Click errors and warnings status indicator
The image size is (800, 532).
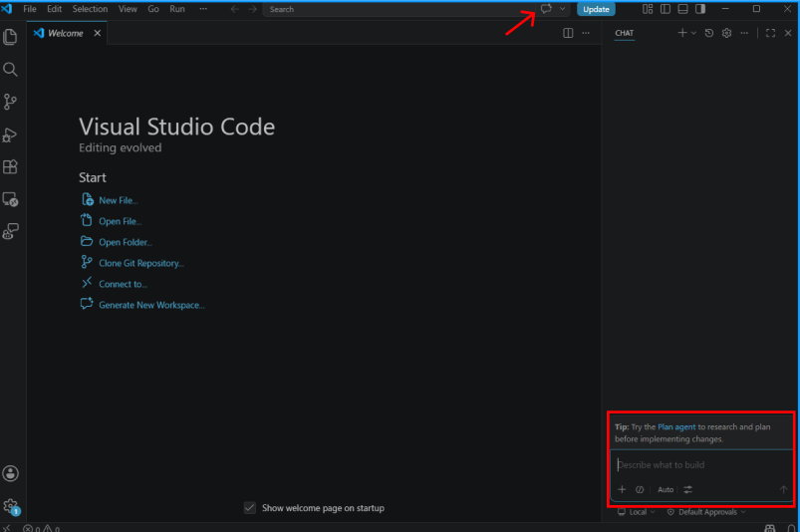click(x=42, y=528)
